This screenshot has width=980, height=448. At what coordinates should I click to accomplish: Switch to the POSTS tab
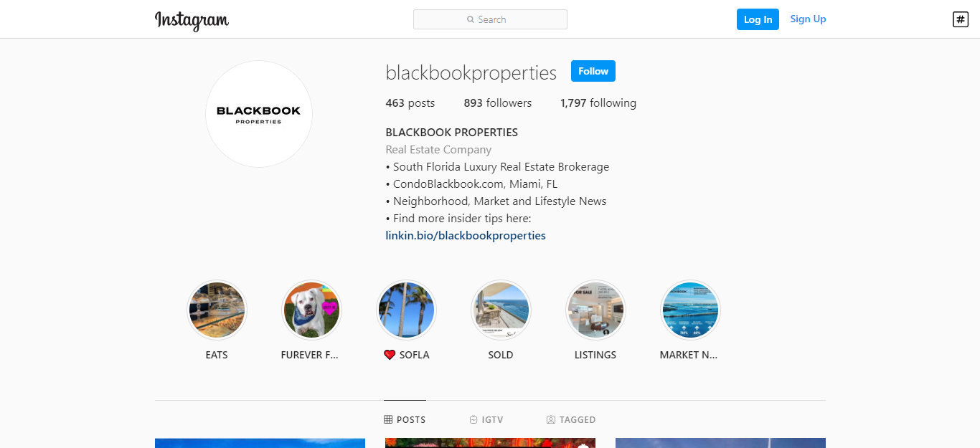[x=405, y=419]
